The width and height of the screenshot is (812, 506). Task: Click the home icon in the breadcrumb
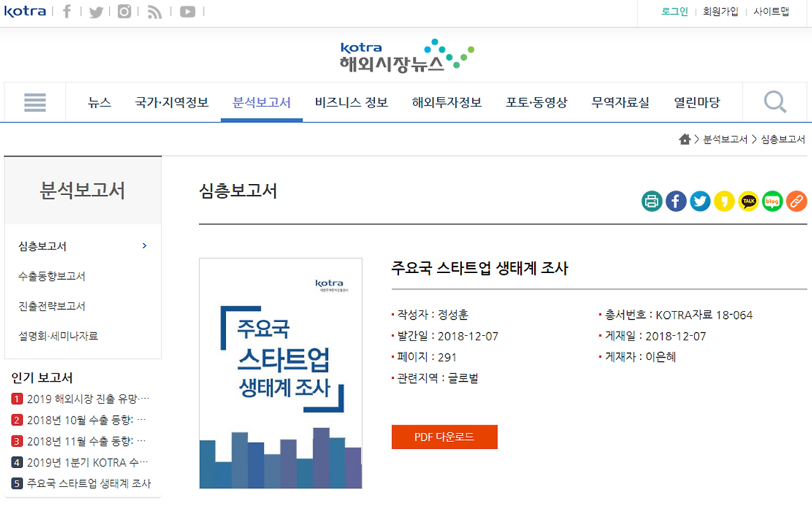(685, 138)
